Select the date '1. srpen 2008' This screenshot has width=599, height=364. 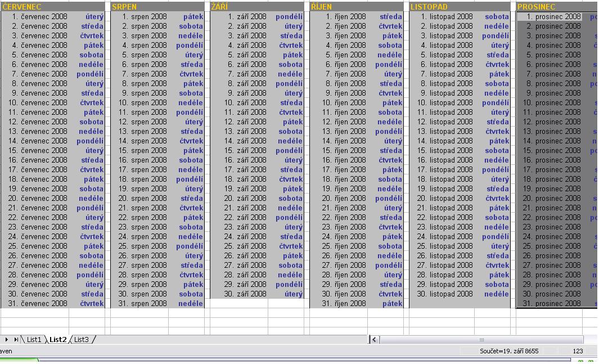(x=139, y=17)
